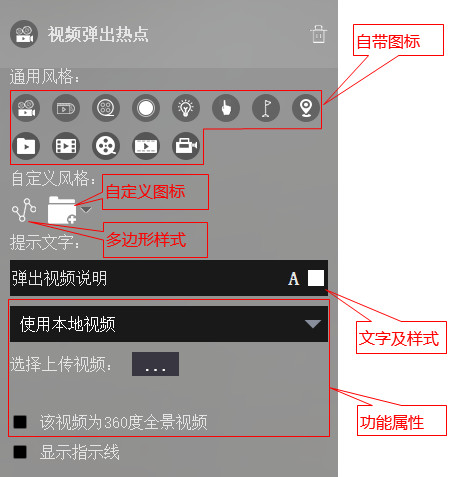The image size is (460, 477).
Task: Select the folder with play icon
Action: [26, 146]
